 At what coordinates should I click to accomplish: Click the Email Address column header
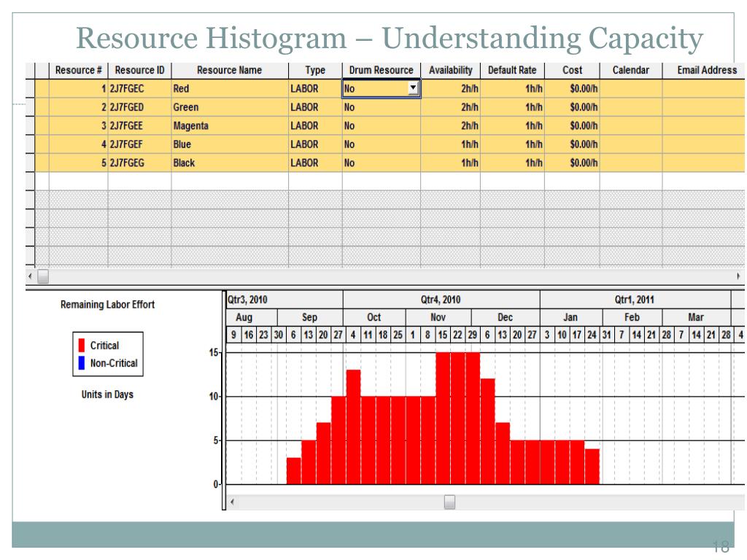coord(704,70)
